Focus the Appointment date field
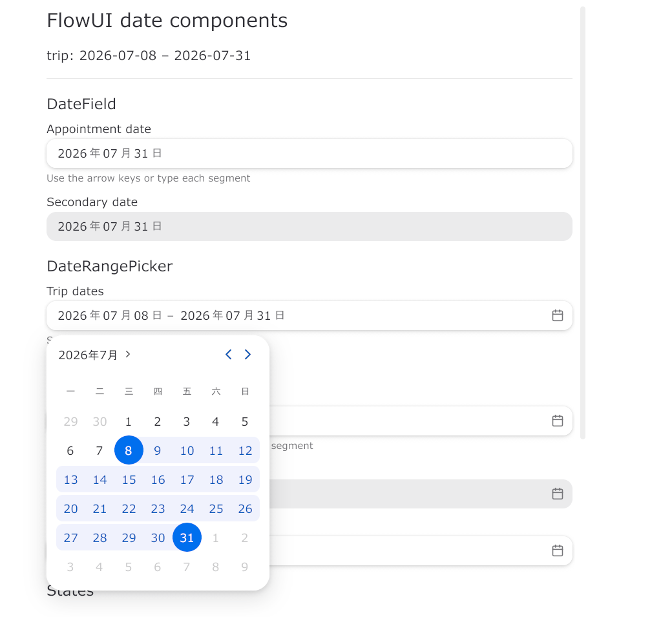672x617 pixels. point(310,153)
